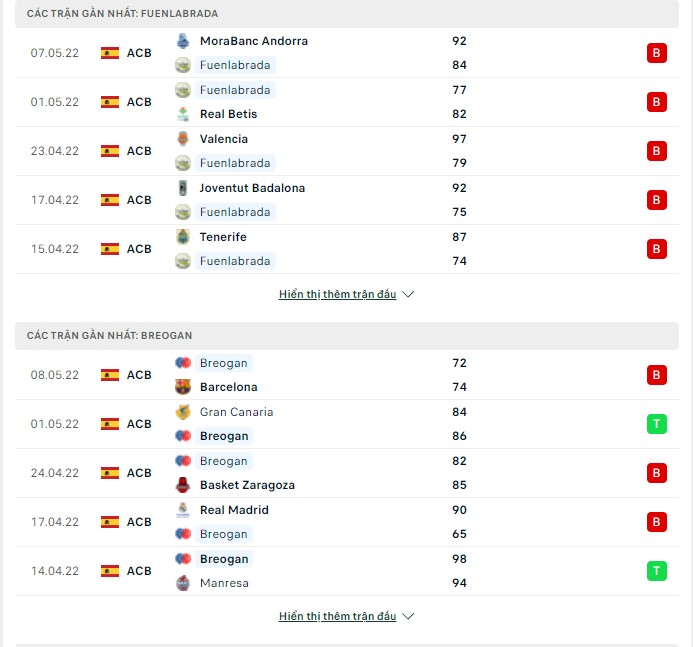This screenshot has width=693, height=647.
Task: Click the Barcelona club crest
Action: pos(183,387)
